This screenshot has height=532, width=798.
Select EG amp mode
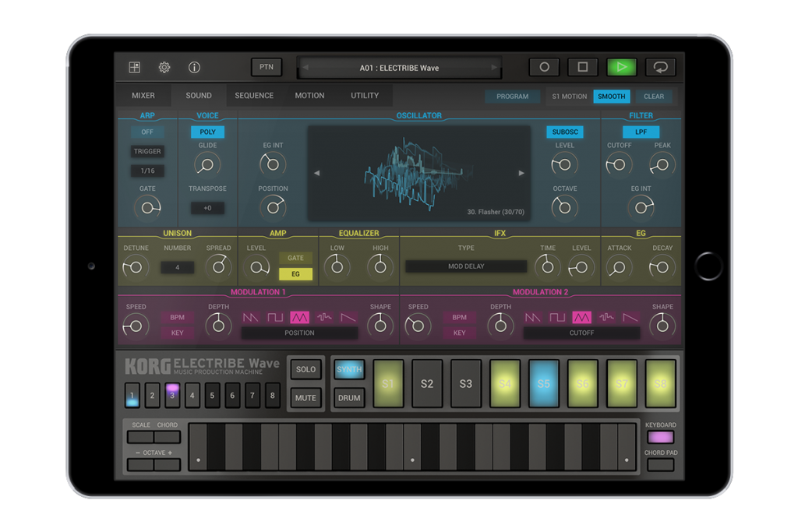click(295, 274)
